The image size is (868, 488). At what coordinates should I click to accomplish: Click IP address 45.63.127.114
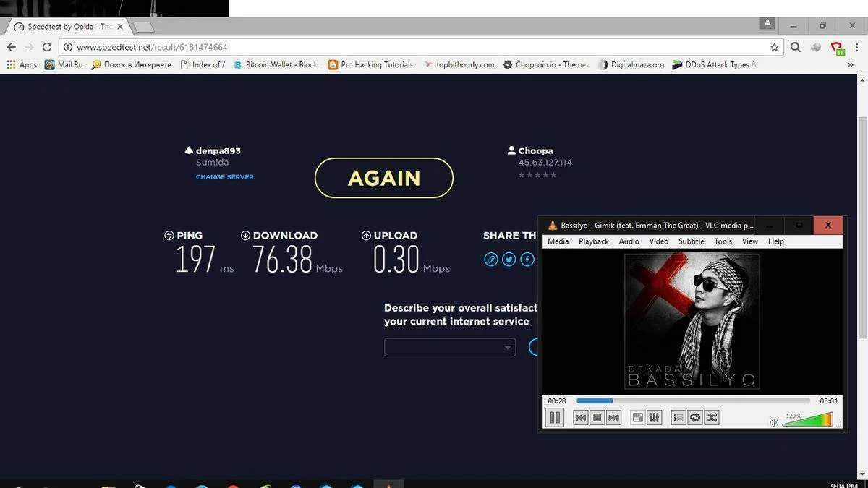coord(545,163)
